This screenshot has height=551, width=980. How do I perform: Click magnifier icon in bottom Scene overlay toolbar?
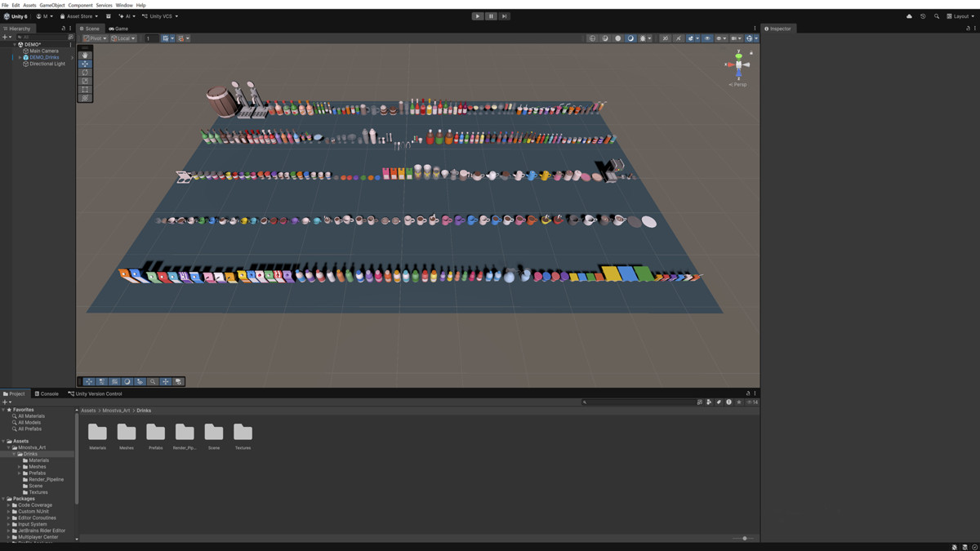(153, 381)
